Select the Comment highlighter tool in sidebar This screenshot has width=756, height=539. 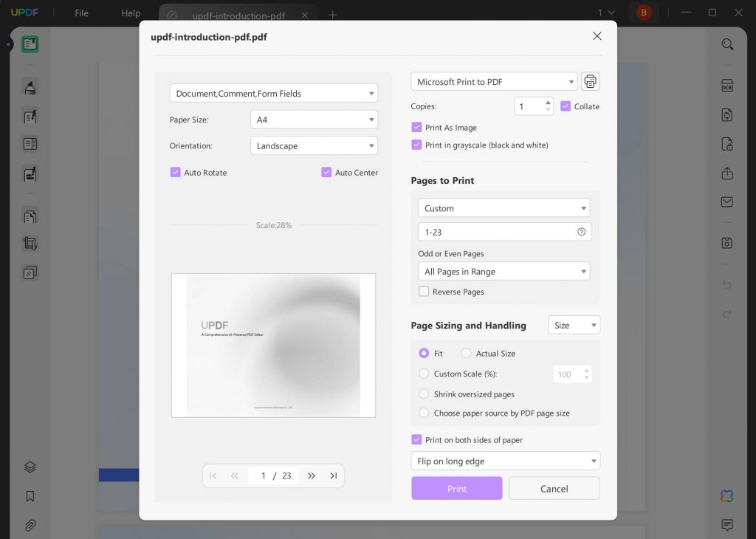(30, 88)
